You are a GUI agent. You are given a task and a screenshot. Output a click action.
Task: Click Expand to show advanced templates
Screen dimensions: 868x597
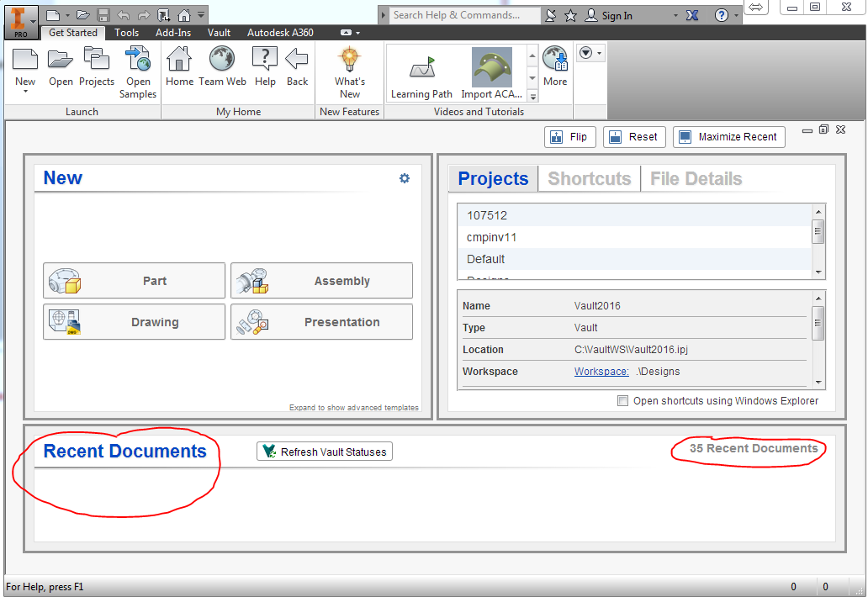tap(354, 407)
